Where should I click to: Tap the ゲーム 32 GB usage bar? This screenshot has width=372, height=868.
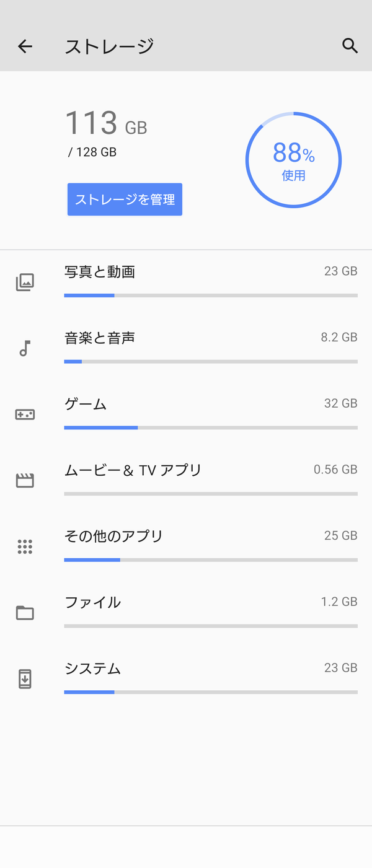[211, 427]
